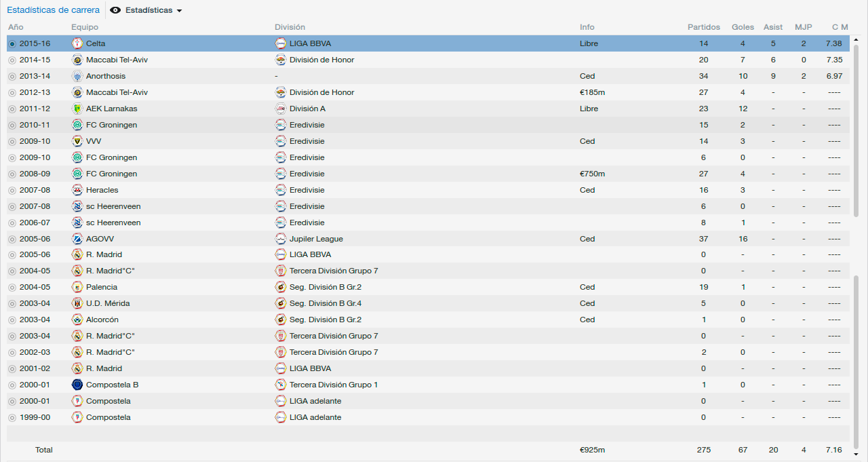Click the Seg. División B Gr.4 logo
Viewport: 868px width, 462px height.
[281, 303]
